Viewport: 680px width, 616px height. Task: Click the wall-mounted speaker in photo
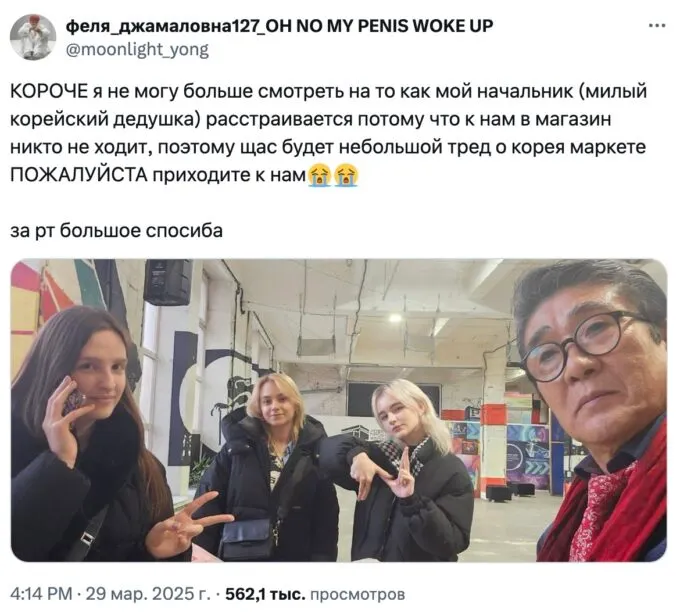168,282
